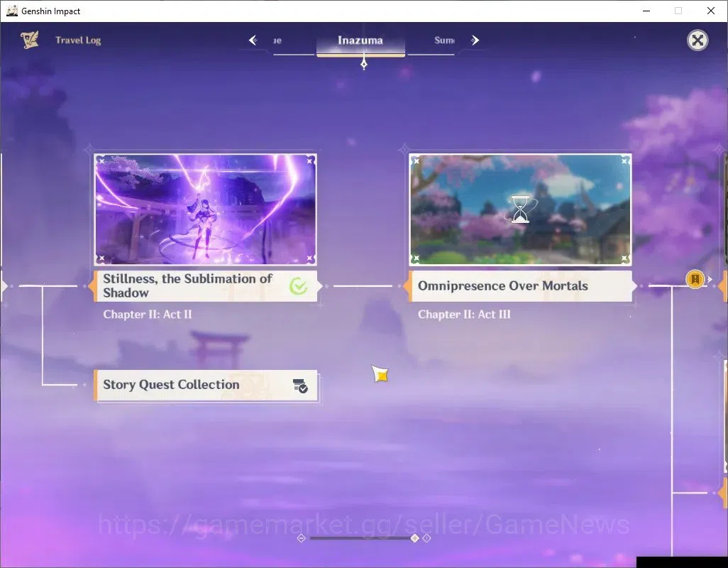The width and height of the screenshot is (728, 568).
Task: Open the Story Quest Collection entry
Action: tap(206, 385)
